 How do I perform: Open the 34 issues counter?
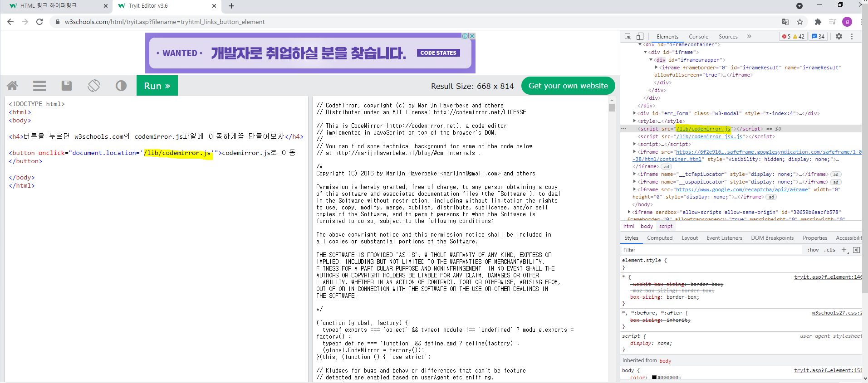819,36
